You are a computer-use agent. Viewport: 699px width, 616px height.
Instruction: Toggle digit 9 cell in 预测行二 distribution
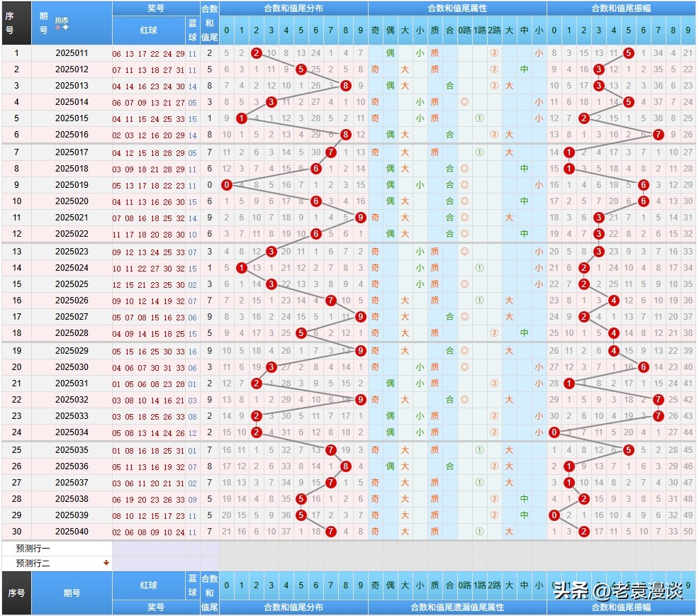(x=360, y=564)
